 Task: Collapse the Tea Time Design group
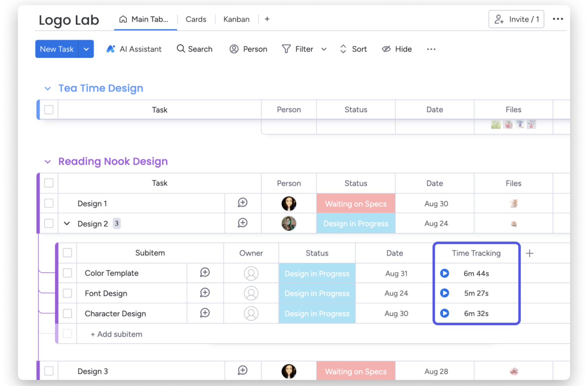point(47,88)
